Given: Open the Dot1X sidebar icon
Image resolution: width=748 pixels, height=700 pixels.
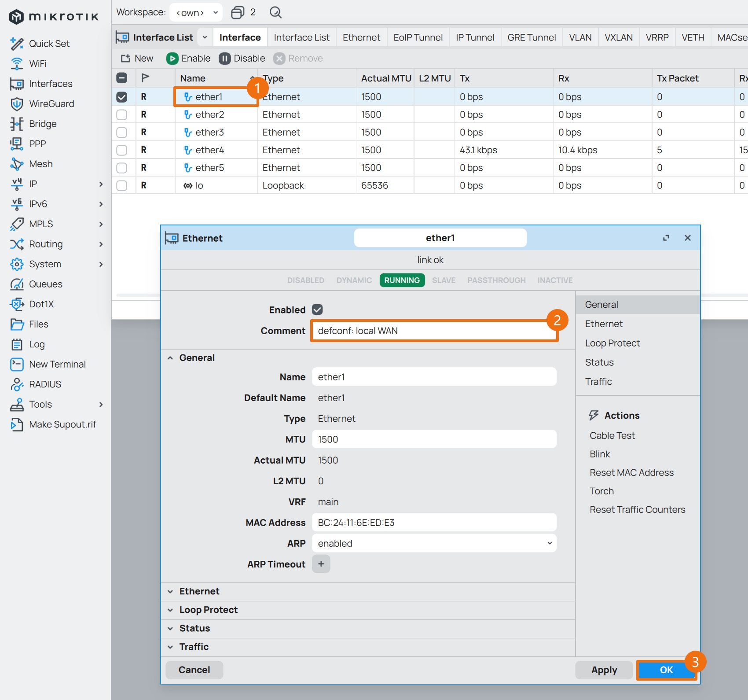Looking at the screenshot, I should click(17, 304).
